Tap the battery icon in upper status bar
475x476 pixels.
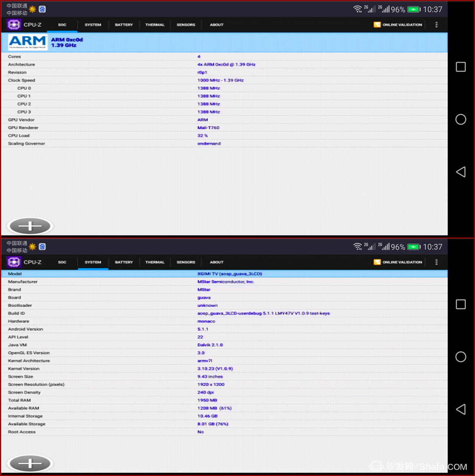413,10
